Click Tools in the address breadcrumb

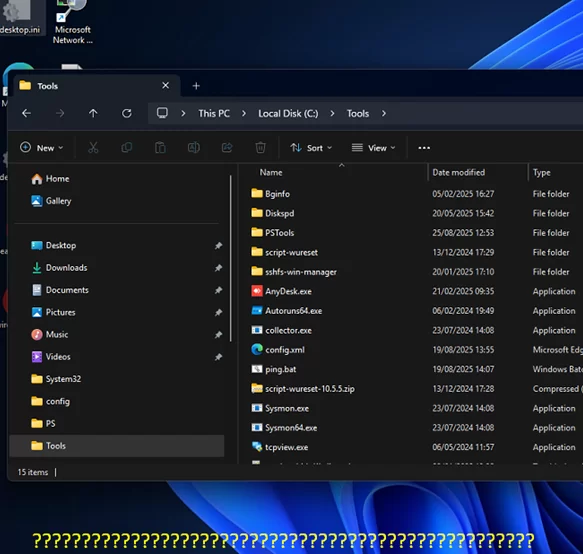pos(358,113)
